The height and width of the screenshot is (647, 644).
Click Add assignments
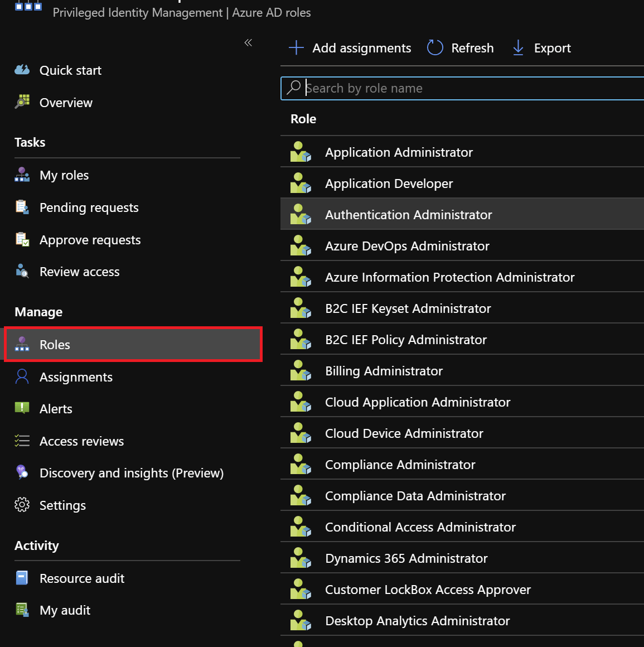click(350, 48)
